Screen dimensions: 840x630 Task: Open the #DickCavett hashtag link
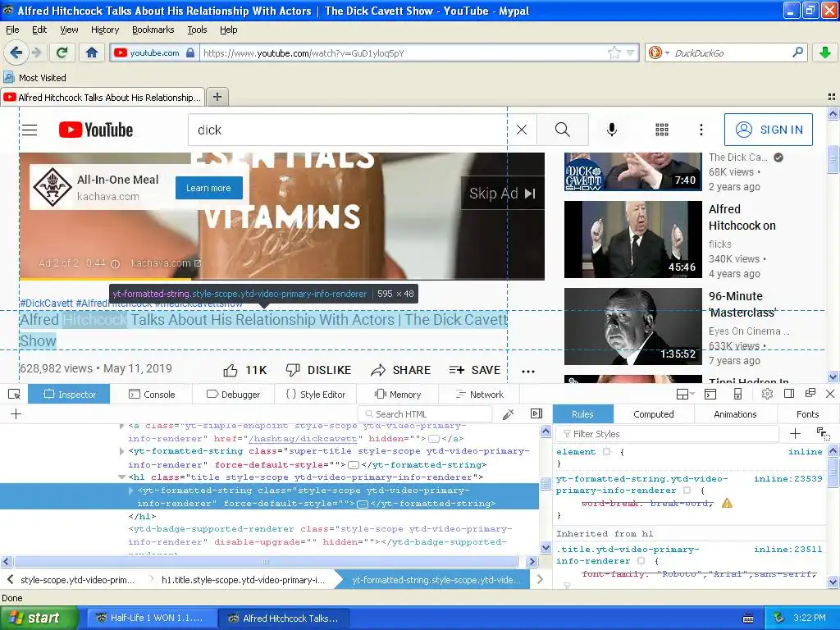pyautogui.click(x=47, y=304)
